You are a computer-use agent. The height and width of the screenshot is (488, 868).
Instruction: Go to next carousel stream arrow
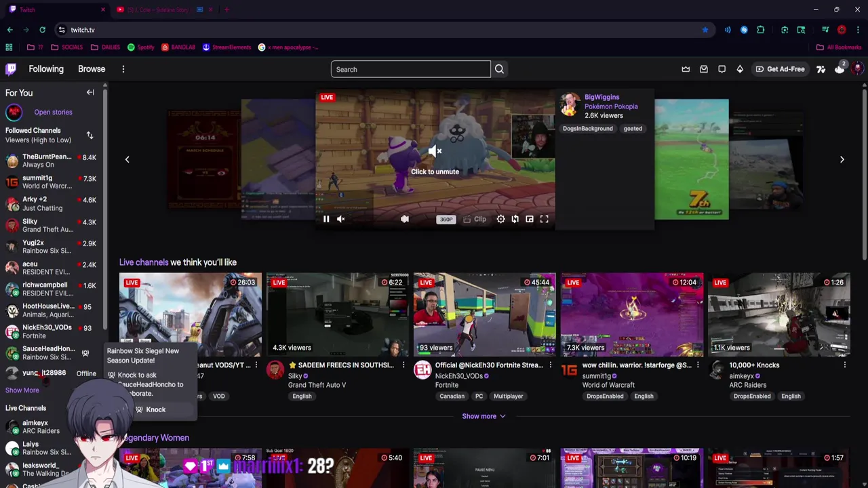[x=842, y=159]
